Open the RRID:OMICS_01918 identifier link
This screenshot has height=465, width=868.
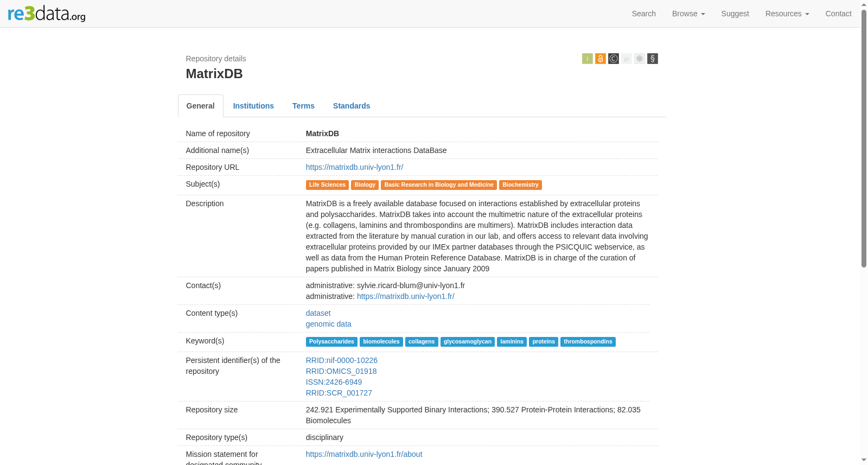pyautogui.click(x=341, y=371)
